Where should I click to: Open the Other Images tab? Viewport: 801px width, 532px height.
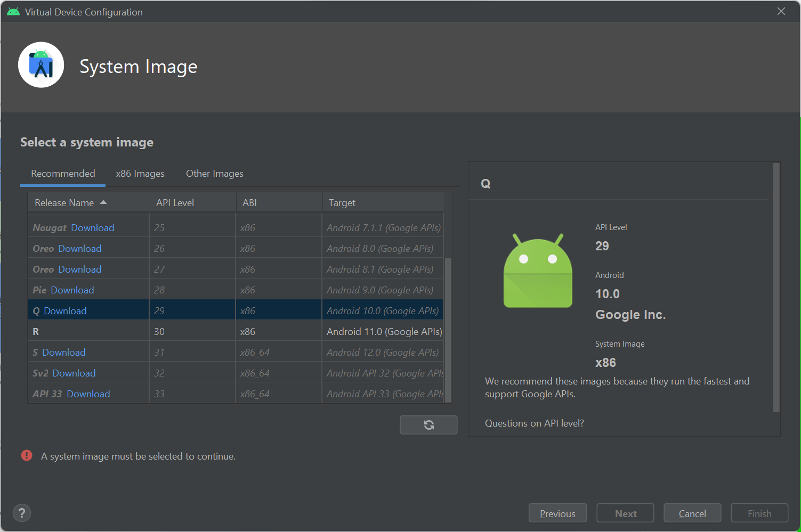(215, 174)
